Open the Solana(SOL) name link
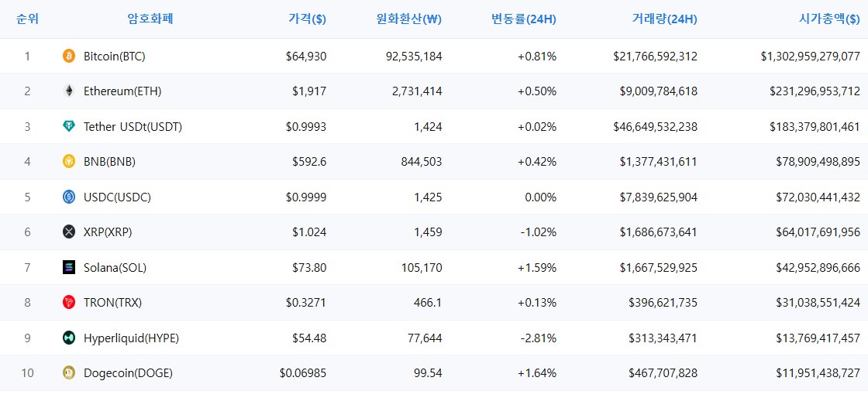The image size is (868, 398). click(115, 268)
